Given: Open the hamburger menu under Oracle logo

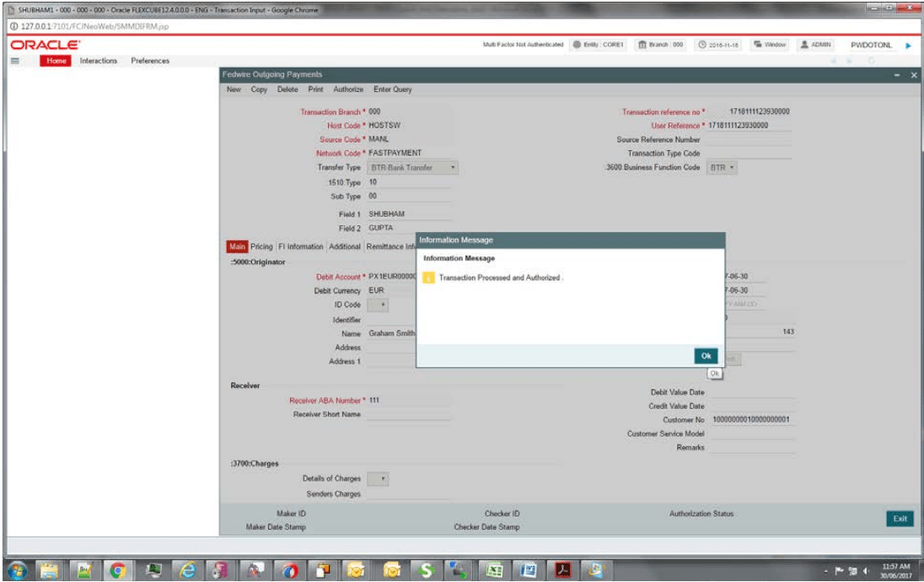Looking at the screenshot, I should point(15,61).
